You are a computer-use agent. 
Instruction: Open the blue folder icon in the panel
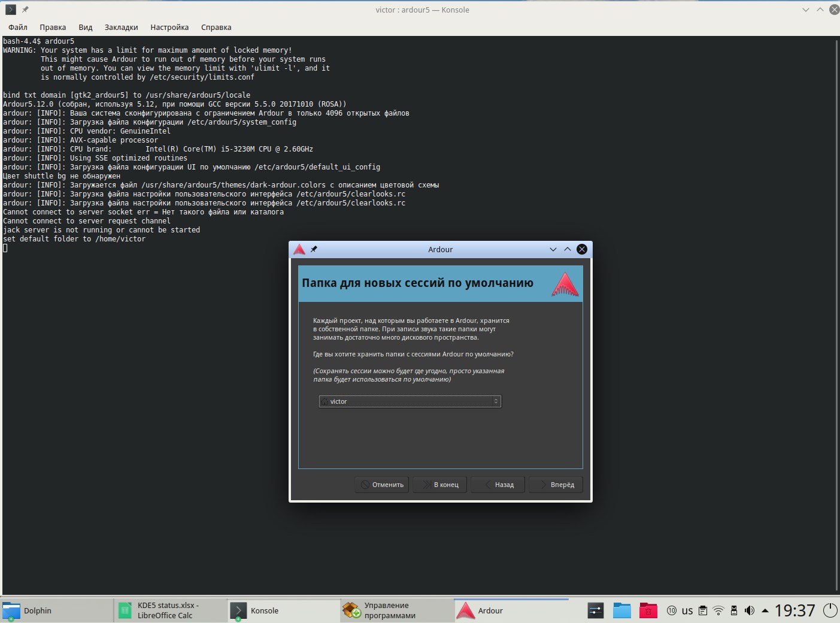[x=622, y=610]
